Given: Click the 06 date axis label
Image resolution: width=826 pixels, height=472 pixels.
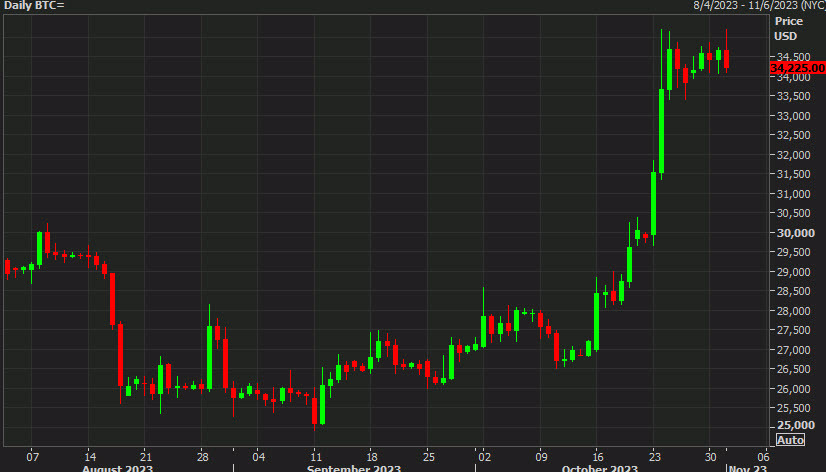Looking at the screenshot, I should (x=763, y=457).
